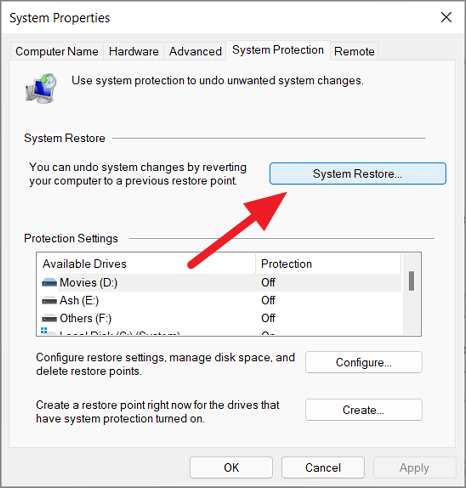This screenshot has height=488, width=466.
Task: Click Create to make a restore point
Action: [x=364, y=410]
